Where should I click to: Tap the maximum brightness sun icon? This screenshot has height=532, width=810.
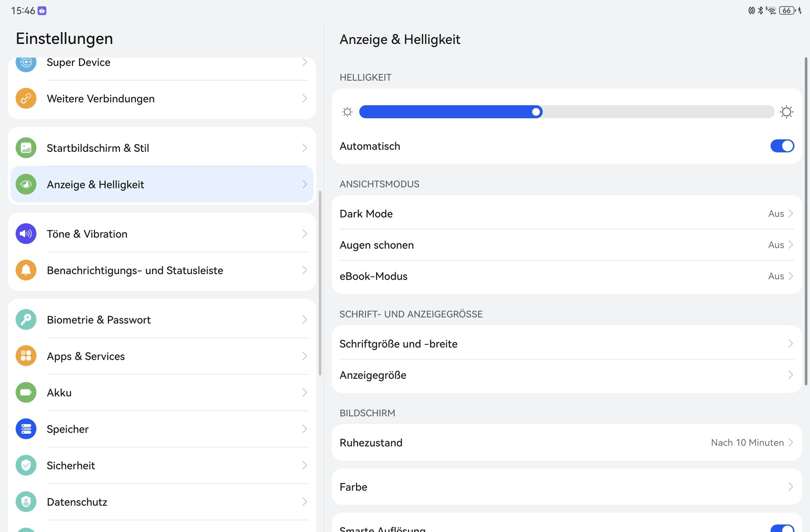click(x=786, y=112)
